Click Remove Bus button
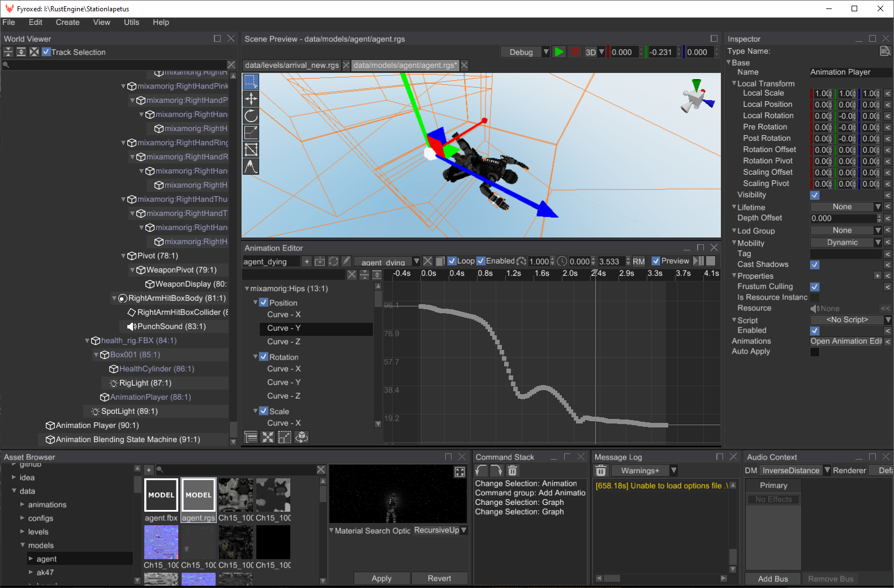Image resolution: width=894 pixels, height=588 pixels. coord(831,579)
